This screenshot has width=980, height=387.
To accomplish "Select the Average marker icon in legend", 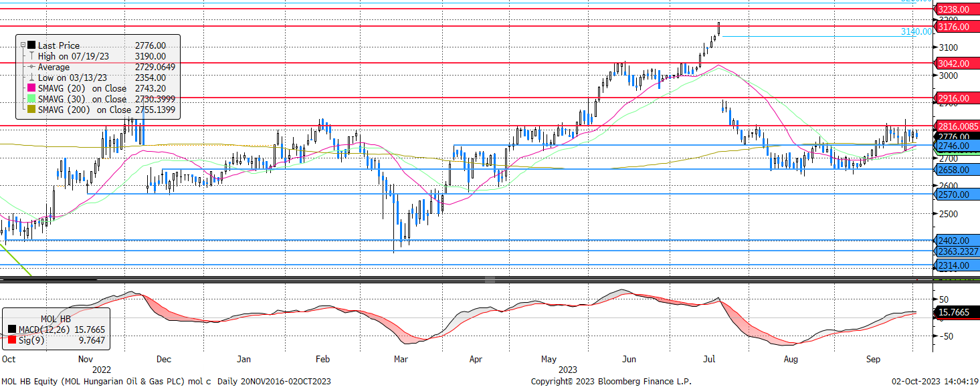I will 31,67.
